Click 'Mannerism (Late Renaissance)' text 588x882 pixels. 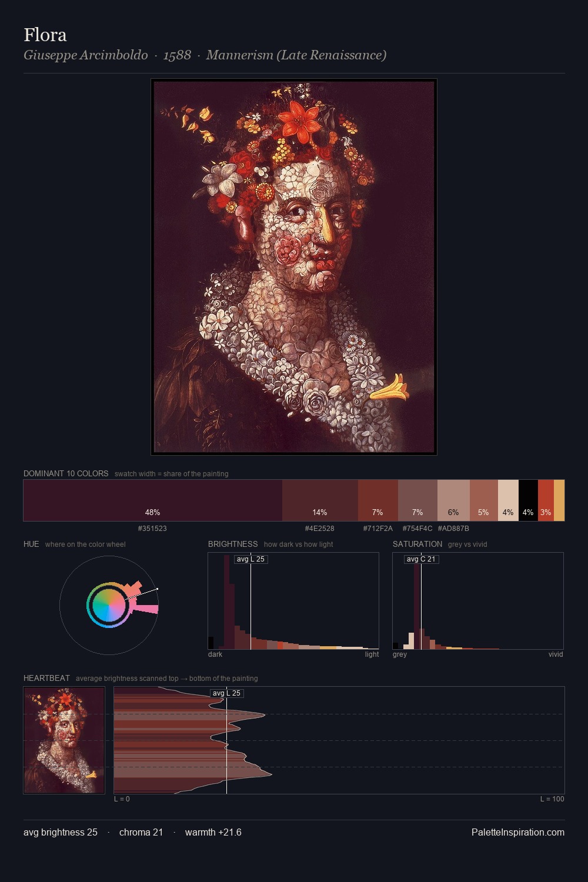click(296, 55)
